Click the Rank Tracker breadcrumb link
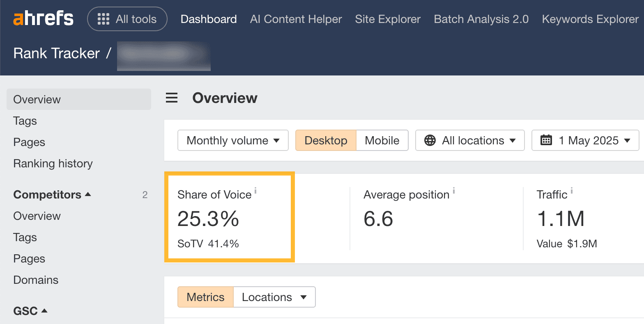Viewport: 644px width, 324px height. tap(57, 53)
